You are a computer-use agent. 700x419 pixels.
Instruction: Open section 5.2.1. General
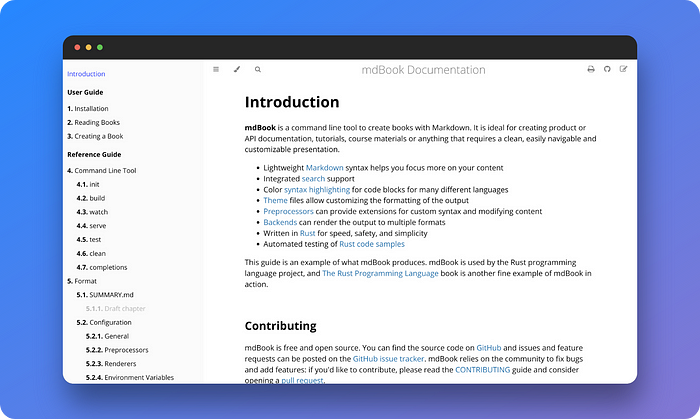point(107,336)
